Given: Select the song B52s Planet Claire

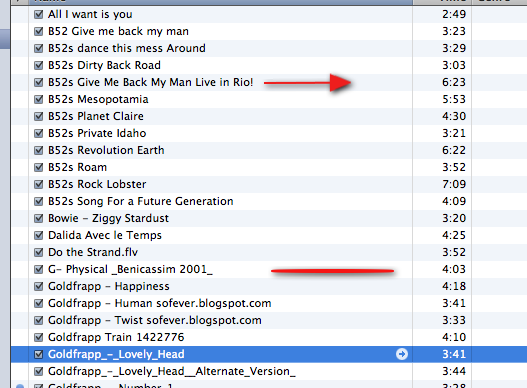Looking at the screenshot, I should (x=96, y=116).
